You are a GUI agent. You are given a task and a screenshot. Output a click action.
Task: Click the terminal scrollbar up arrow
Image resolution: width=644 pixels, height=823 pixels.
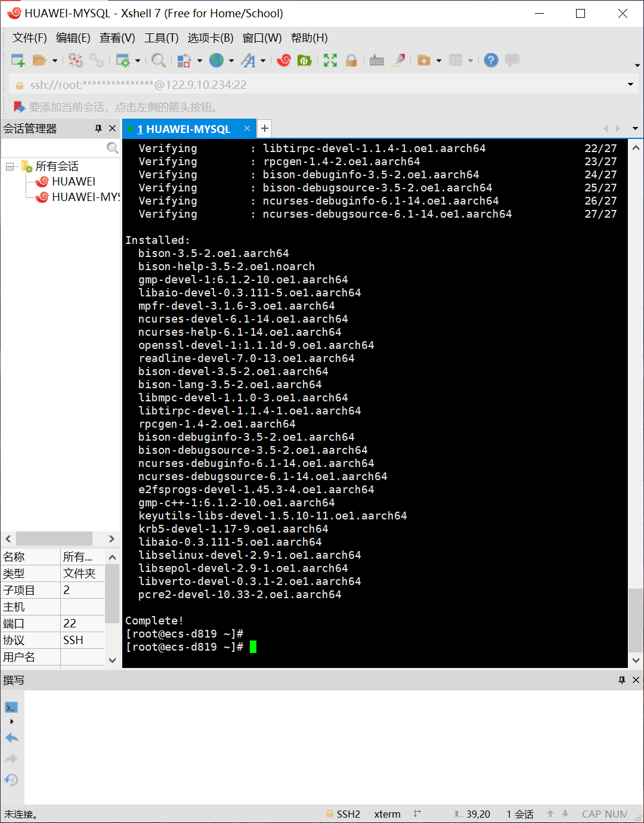(x=636, y=148)
